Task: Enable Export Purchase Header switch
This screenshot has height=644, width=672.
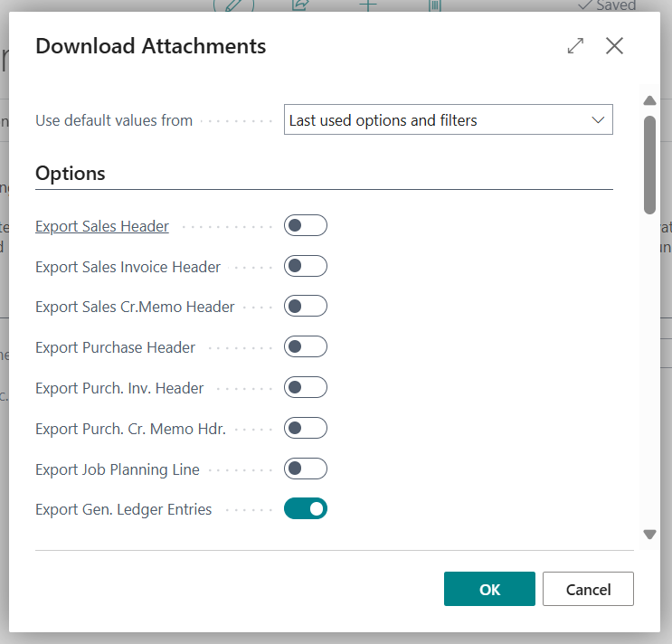Action: (x=306, y=346)
